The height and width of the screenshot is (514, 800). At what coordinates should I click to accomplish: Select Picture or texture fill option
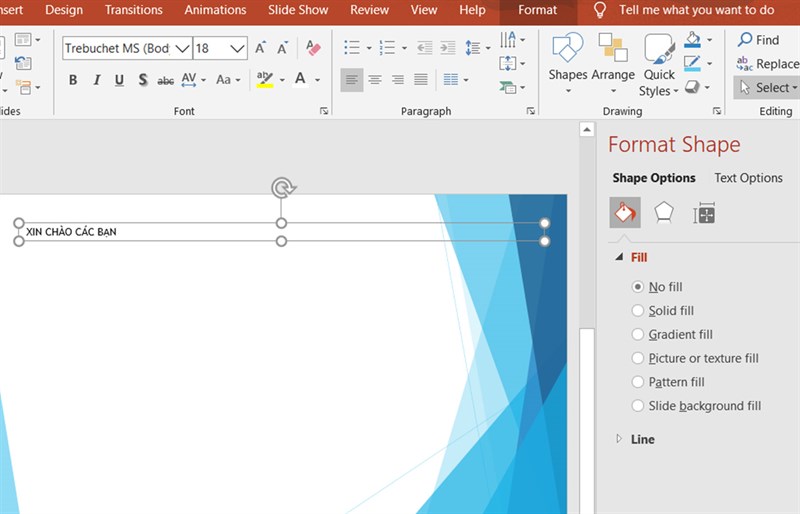(695, 358)
